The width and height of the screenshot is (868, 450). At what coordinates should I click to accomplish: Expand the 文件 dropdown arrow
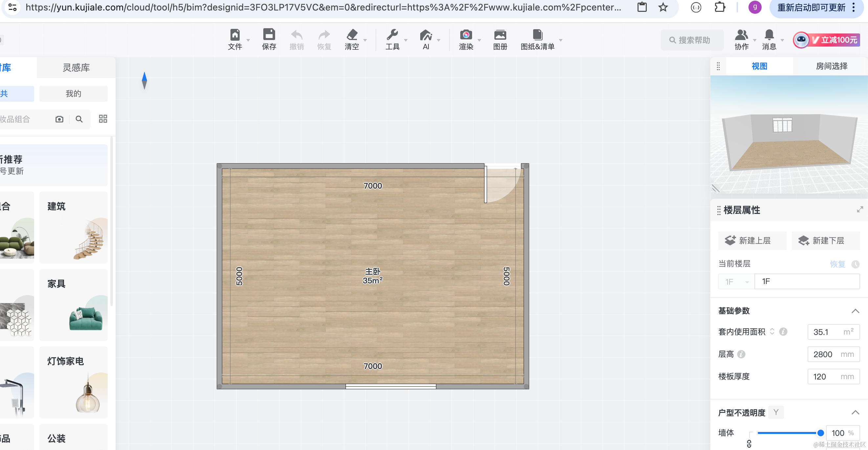click(248, 40)
